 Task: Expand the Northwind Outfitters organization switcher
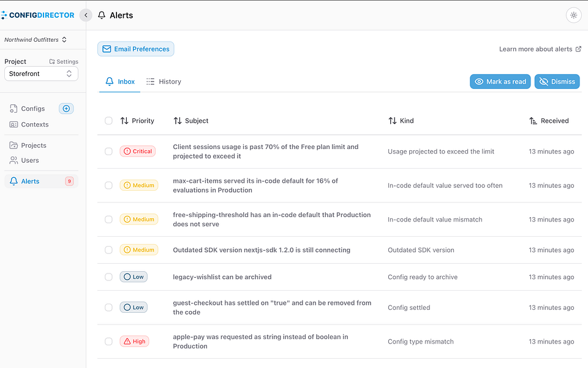[x=36, y=39]
